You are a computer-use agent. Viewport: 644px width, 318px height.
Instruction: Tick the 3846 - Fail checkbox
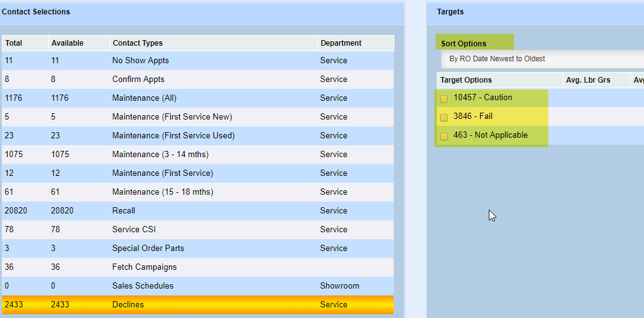click(444, 118)
